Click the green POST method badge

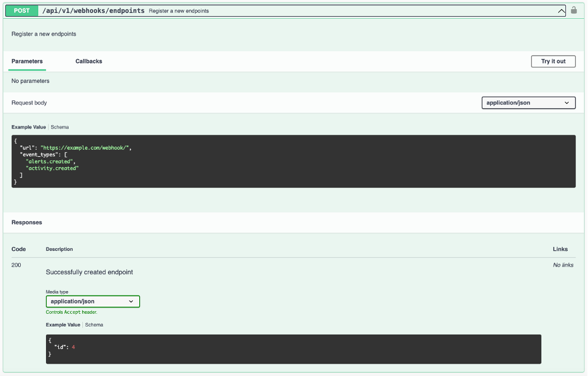(x=22, y=10)
